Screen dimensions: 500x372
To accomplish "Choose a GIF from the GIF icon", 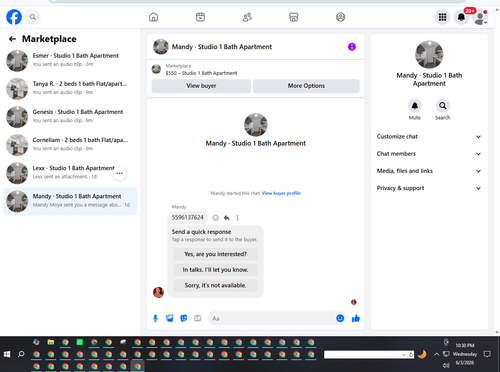I will pos(198,318).
